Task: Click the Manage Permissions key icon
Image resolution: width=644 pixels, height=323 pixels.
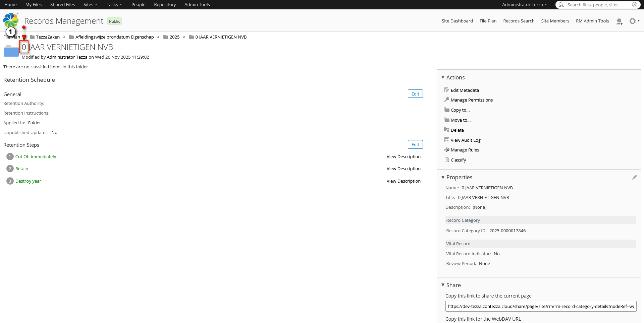Action: 447,100
